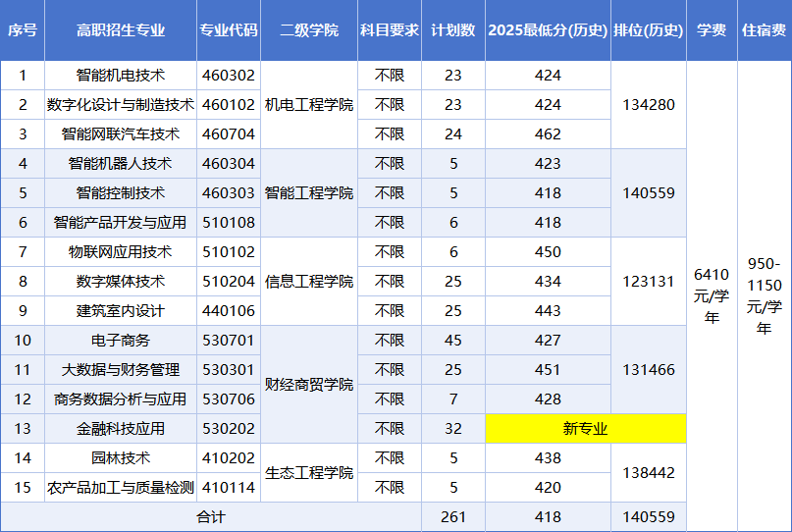The image size is (792, 532).
Task: Click the 合计 total row label
Action: 211,517
